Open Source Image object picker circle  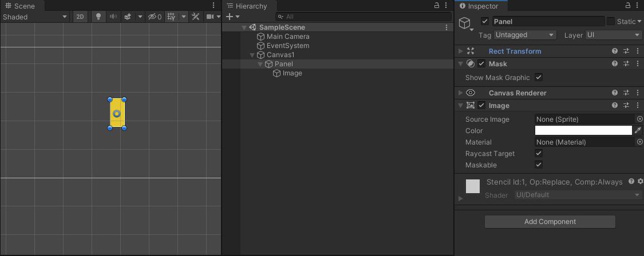point(639,119)
